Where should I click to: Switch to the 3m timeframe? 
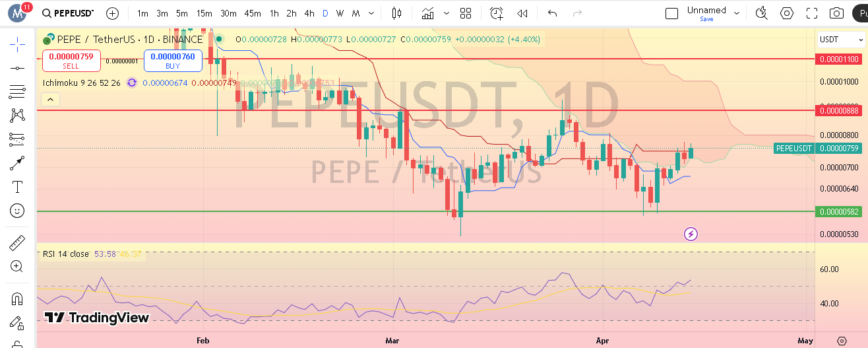tap(162, 13)
